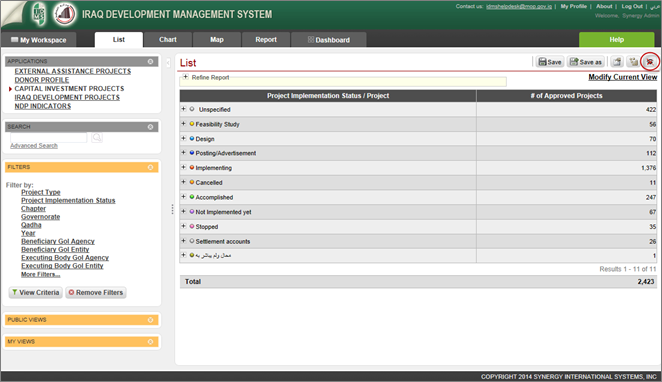Collapse the Search panel
Viewport: 662px width, 382px height.
point(150,127)
